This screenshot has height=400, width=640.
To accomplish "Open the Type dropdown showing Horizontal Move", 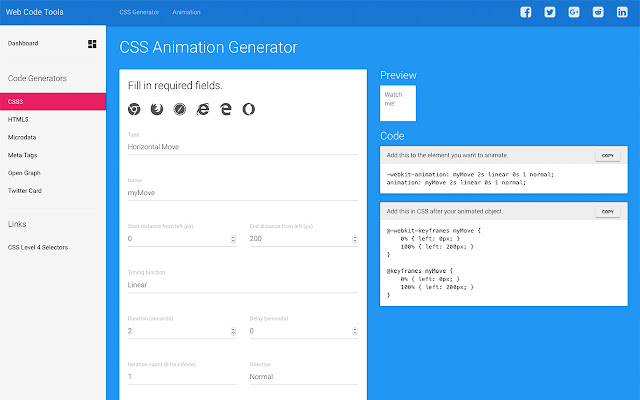I will coord(243,147).
